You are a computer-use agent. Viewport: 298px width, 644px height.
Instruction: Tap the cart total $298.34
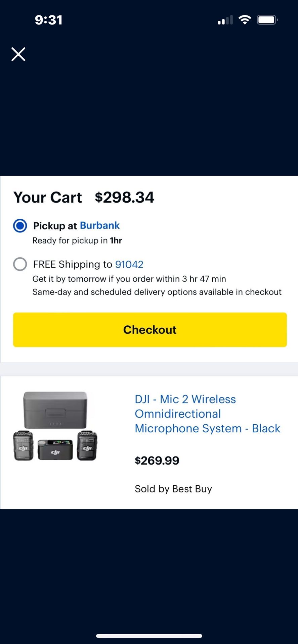point(125,197)
